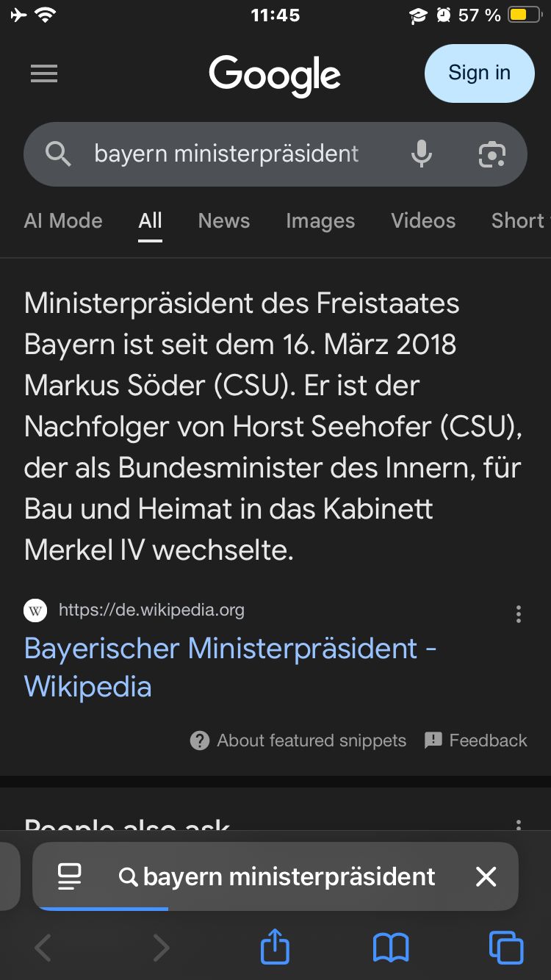The width and height of the screenshot is (551, 980).
Task: Open the three-dot menu beside the Wikipedia result
Action: pyautogui.click(x=519, y=614)
